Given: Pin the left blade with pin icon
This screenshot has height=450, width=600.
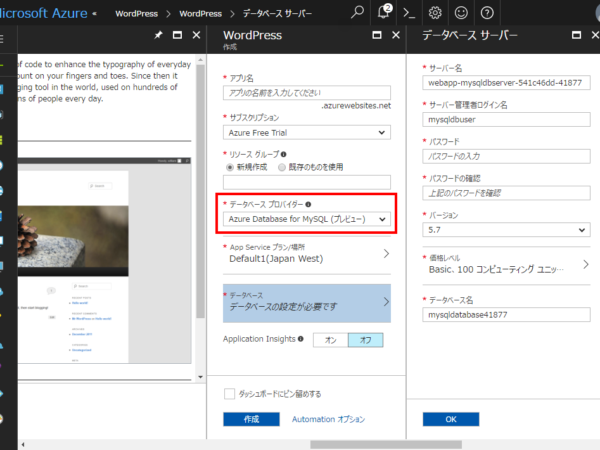Looking at the screenshot, I should pos(158,35).
